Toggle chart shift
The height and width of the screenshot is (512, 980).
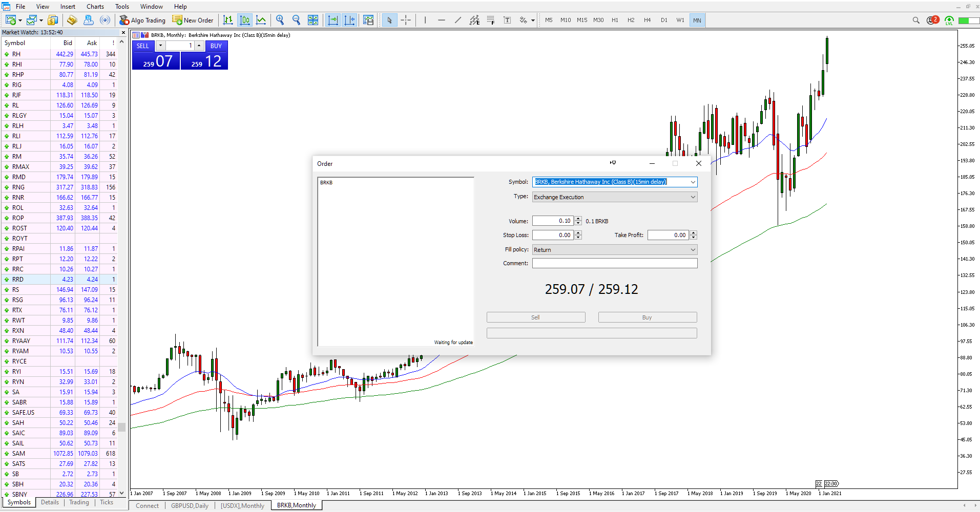[349, 20]
